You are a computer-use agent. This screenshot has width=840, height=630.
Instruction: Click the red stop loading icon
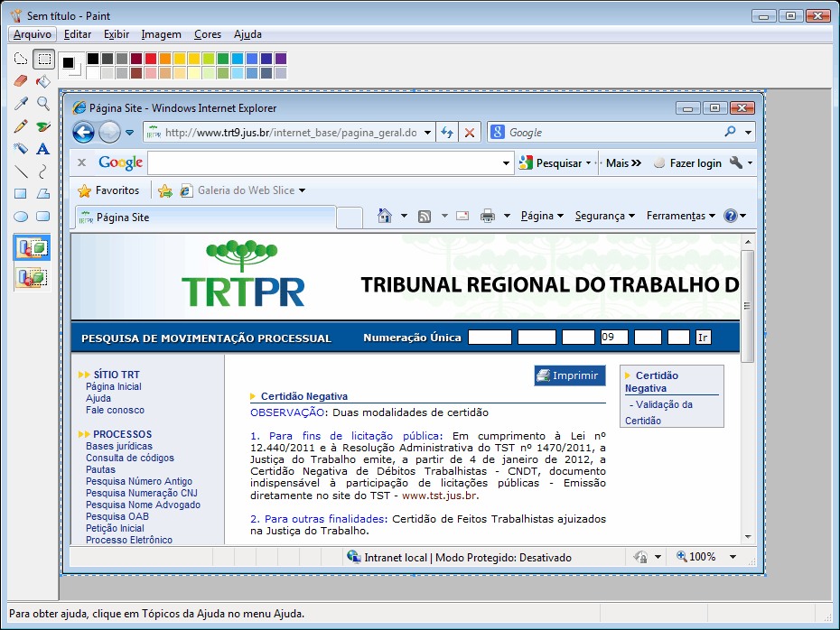point(470,132)
